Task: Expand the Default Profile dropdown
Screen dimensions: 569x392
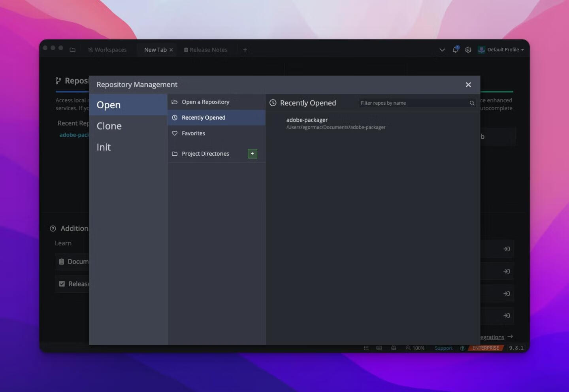Action: (501, 50)
